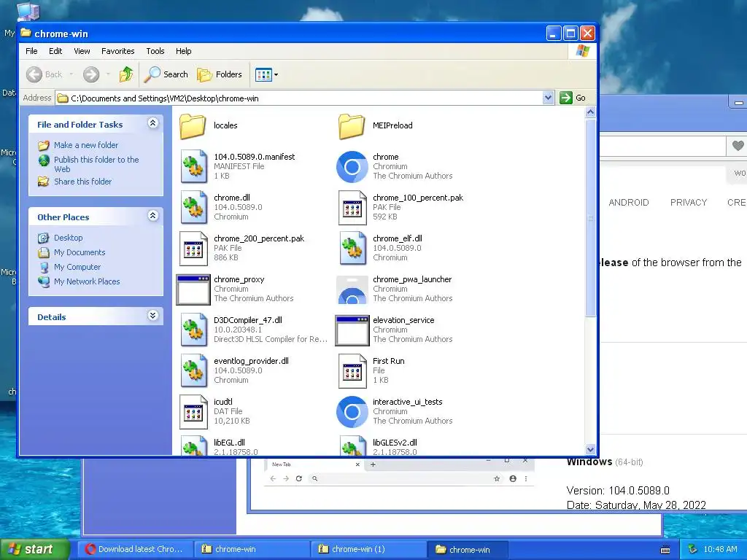The height and width of the screenshot is (560, 747).
Task: Open the Forward history dropdown arrow
Action: tap(108, 74)
